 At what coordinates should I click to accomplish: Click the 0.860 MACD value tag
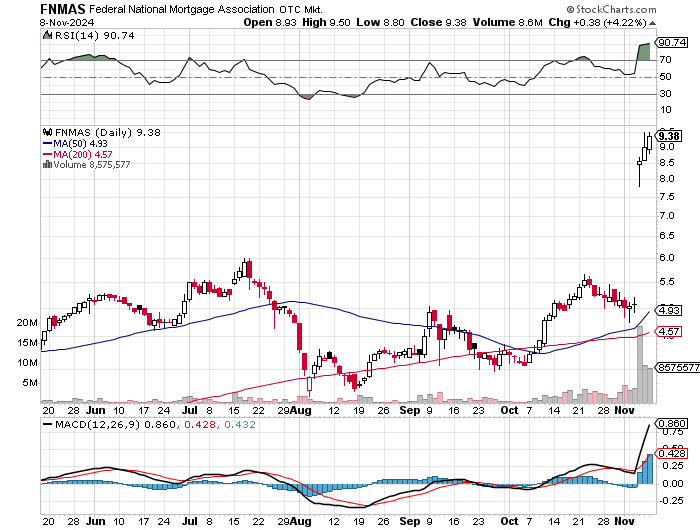(x=672, y=423)
